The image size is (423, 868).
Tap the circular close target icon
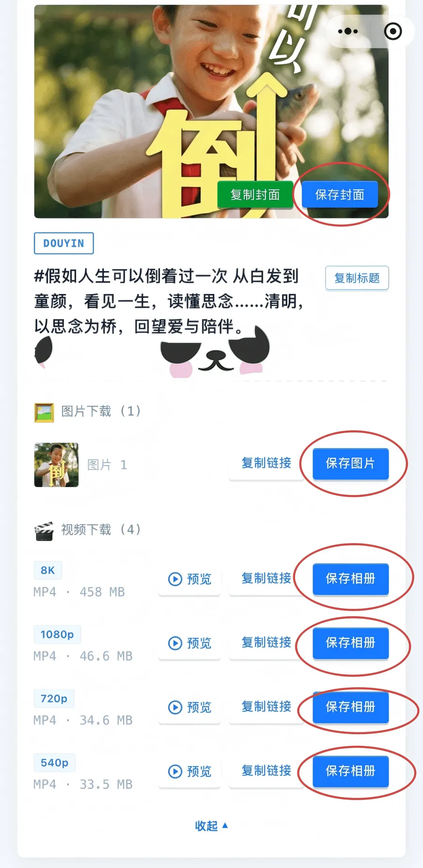393,31
